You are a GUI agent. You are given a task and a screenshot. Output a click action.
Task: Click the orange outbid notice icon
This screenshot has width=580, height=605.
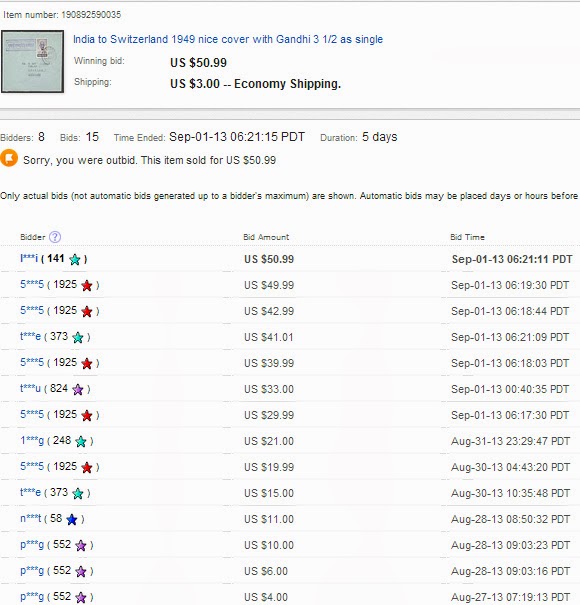9,159
